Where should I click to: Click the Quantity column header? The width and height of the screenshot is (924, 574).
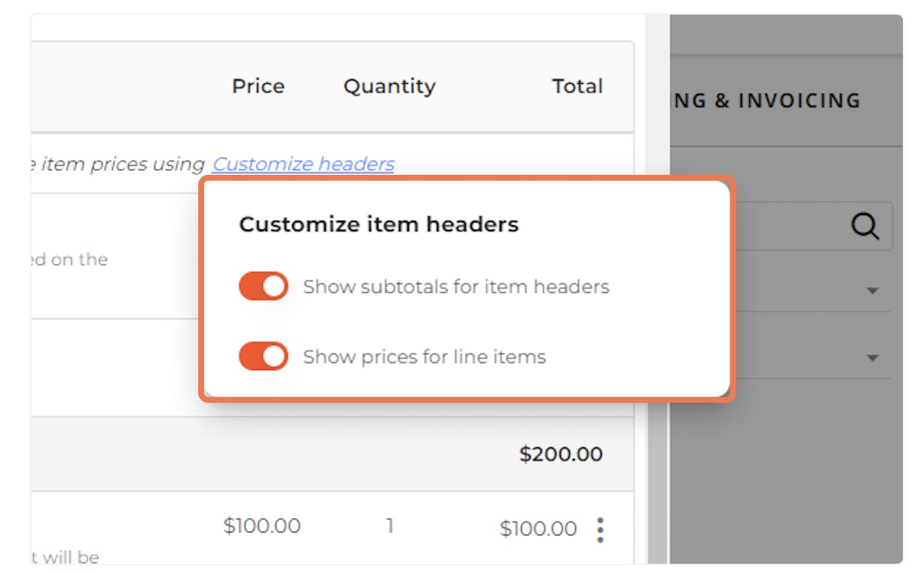click(x=389, y=86)
